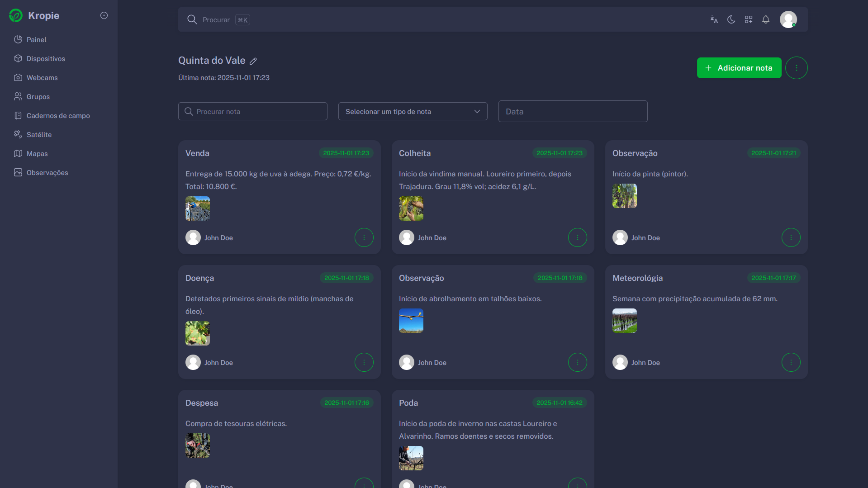Click the language translate icon
The height and width of the screenshot is (488, 868).
[714, 19]
